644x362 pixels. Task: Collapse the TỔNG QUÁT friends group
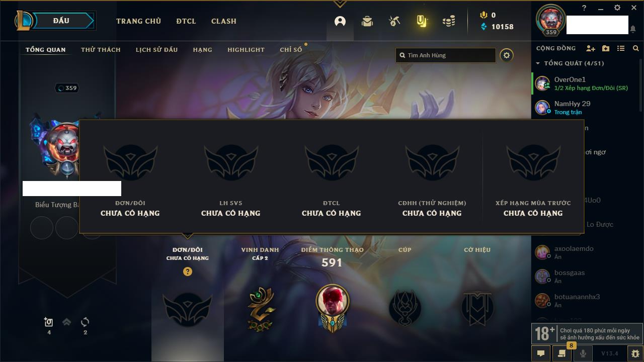tap(538, 63)
